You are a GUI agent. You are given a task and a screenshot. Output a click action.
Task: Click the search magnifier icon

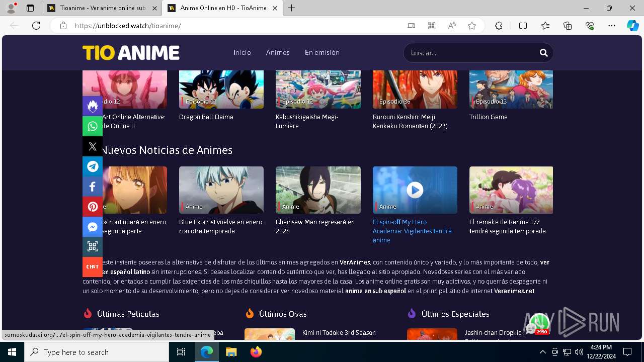click(x=543, y=53)
